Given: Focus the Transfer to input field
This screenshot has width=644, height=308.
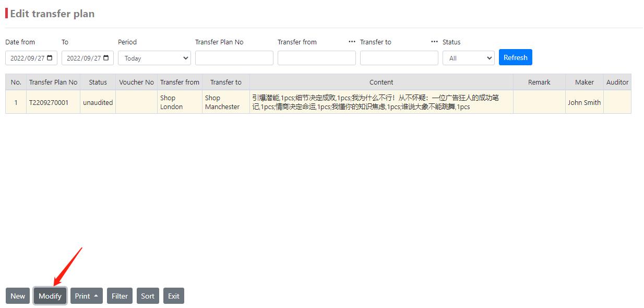Looking at the screenshot, I should pos(399,58).
